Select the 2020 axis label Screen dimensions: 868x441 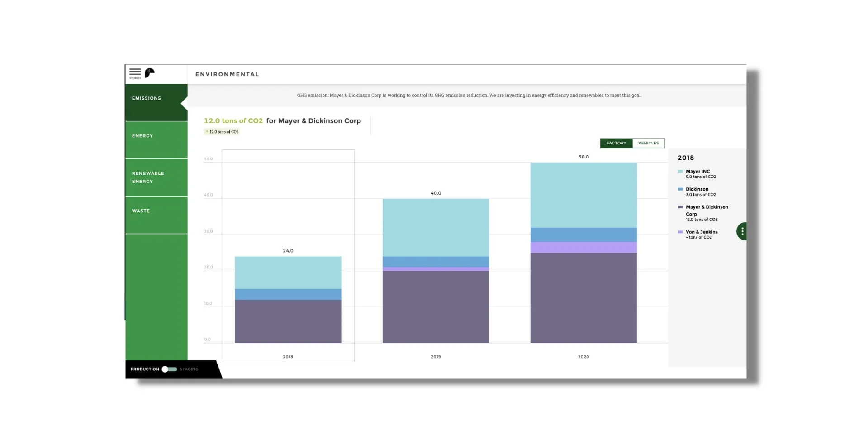pyautogui.click(x=583, y=357)
